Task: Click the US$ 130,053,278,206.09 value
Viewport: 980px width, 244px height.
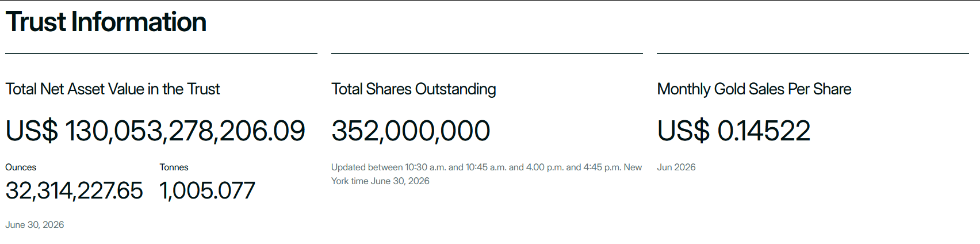Action: click(155, 131)
